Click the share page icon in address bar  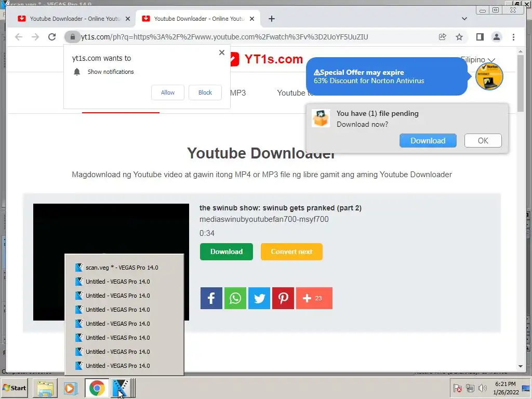[x=443, y=37]
